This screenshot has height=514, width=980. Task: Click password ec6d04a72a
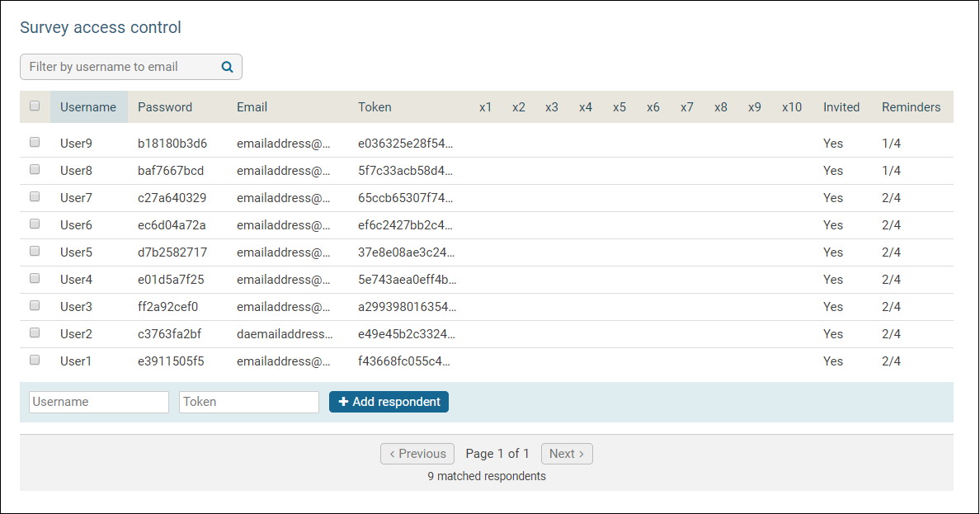172,225
